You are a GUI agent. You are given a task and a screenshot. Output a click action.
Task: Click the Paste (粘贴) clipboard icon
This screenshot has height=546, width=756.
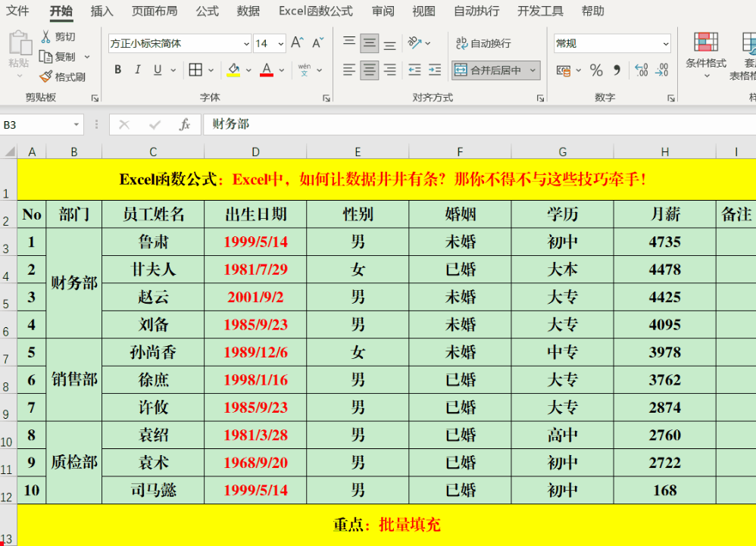click(20, 43)
